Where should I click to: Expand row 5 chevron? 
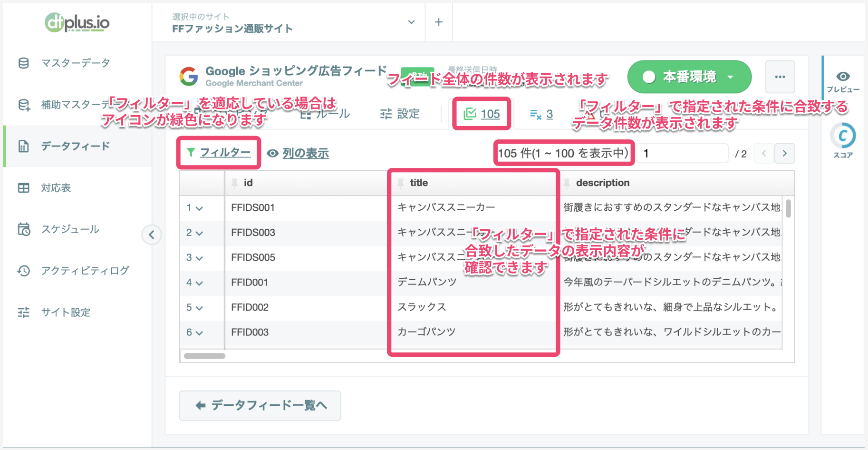(199, 308)
